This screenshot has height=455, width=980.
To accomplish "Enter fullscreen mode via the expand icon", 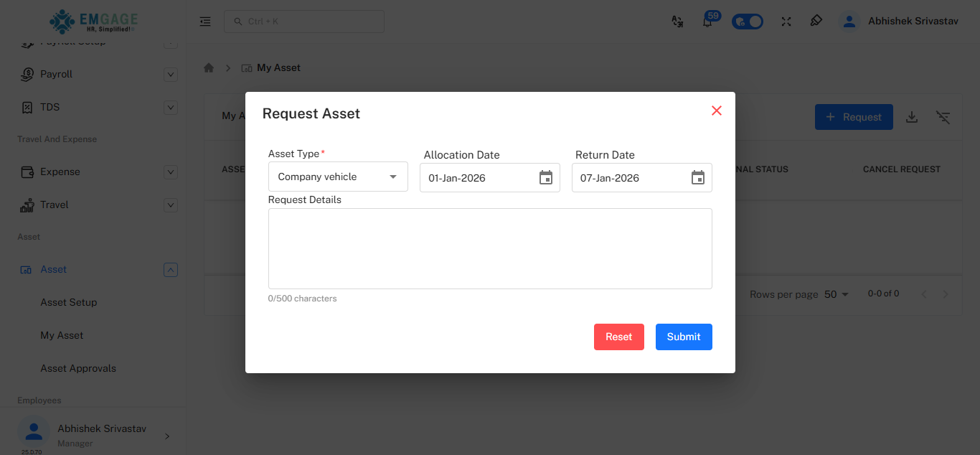I will click(x=786, y=22).
